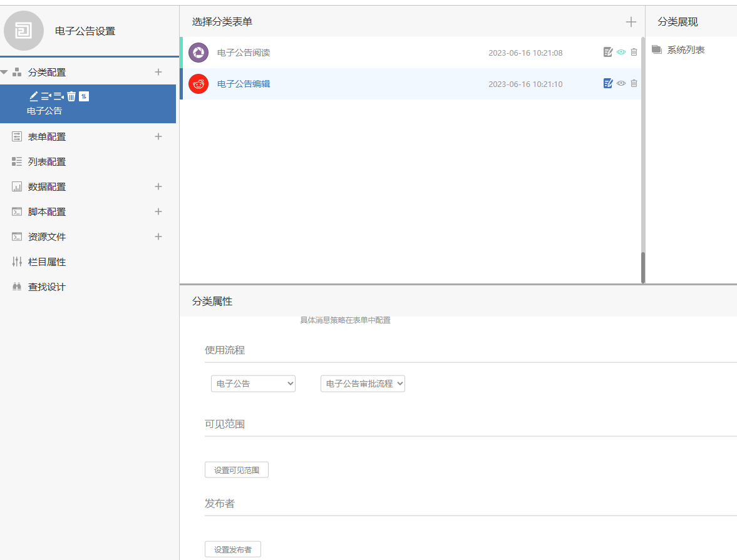
Task: Click the trash icon above 电子公告 category
Action: 71,96
